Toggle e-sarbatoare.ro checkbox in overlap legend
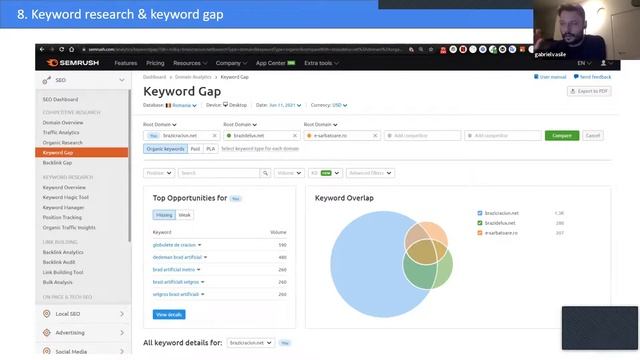The image size is (640, 360). (480, 233)
